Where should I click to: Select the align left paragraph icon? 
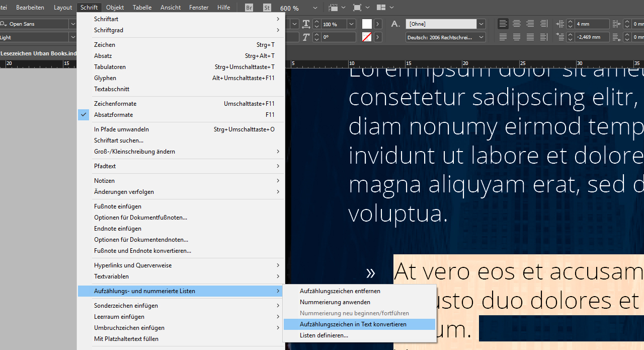point(503,24)
